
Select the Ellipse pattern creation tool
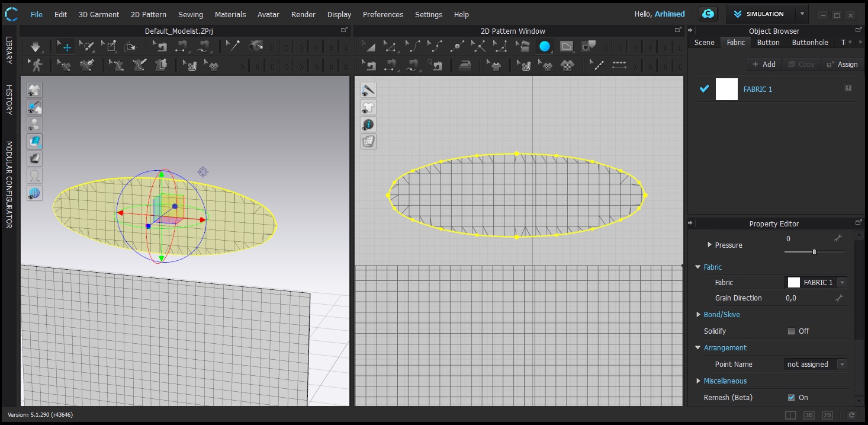tap(544, 46)
